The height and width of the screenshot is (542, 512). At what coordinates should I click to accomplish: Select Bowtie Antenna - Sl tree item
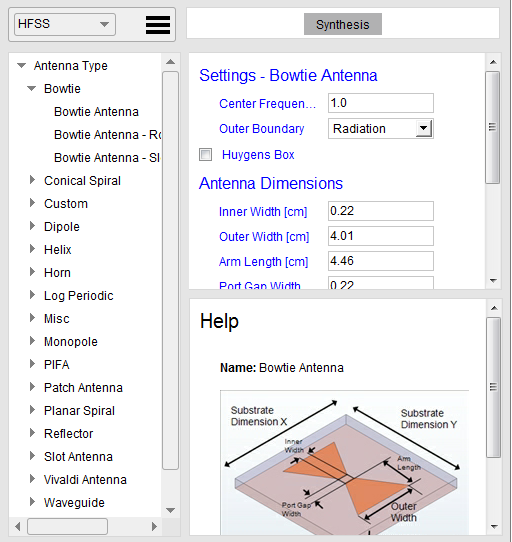coord(107,158)
